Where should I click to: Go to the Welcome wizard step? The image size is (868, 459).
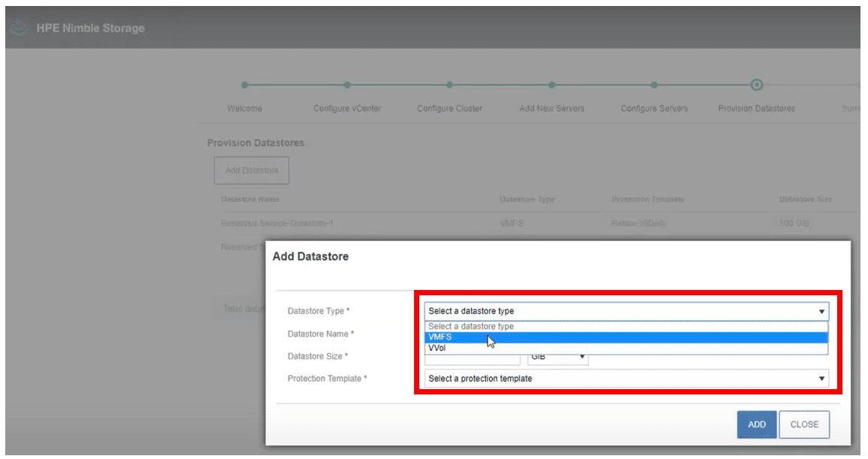tap(245, 108)
